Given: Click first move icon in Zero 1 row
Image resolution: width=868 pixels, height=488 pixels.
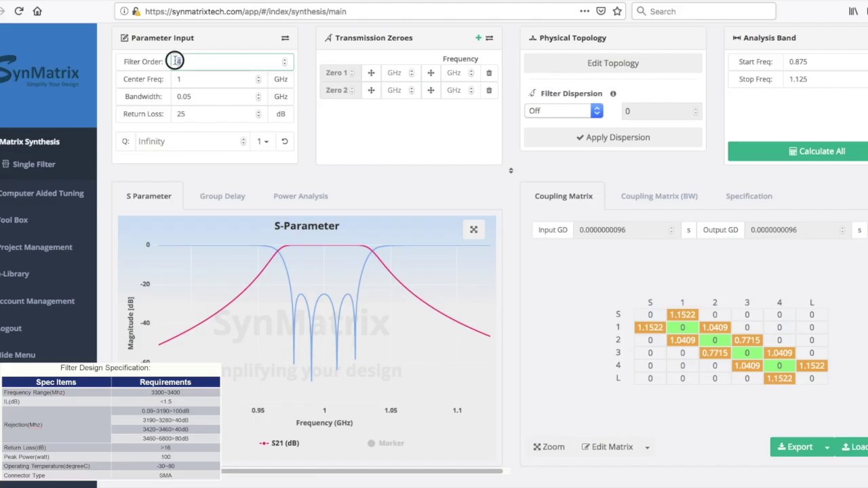Looking at the screenshot, I should [x=371, y=73].
